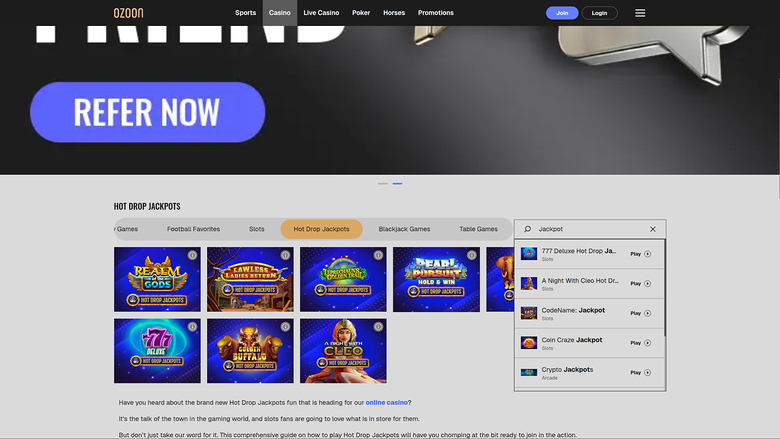The width and height of the screenshot is (780, 439).
Task: Click the Join button
Action: [x=562, y=13]
